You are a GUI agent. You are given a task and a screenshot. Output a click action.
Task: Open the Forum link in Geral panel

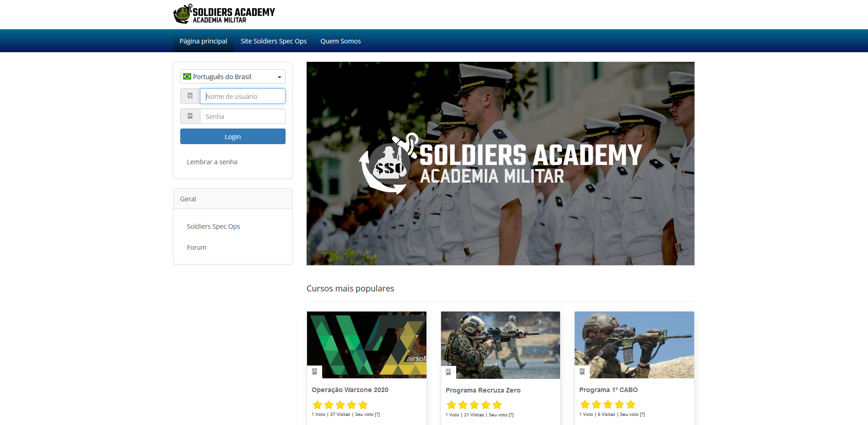pos(197,247)
